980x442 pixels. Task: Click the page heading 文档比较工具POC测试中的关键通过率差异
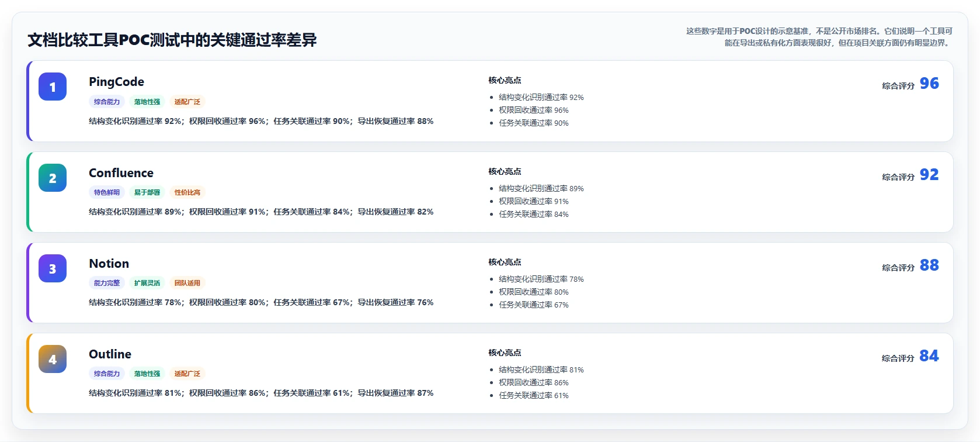coord(172,40)
